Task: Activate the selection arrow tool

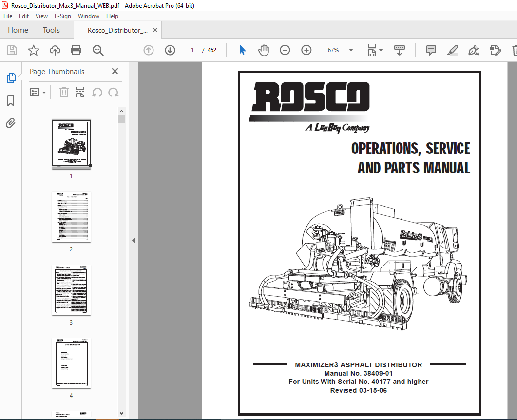Action: tap(242, 50)
